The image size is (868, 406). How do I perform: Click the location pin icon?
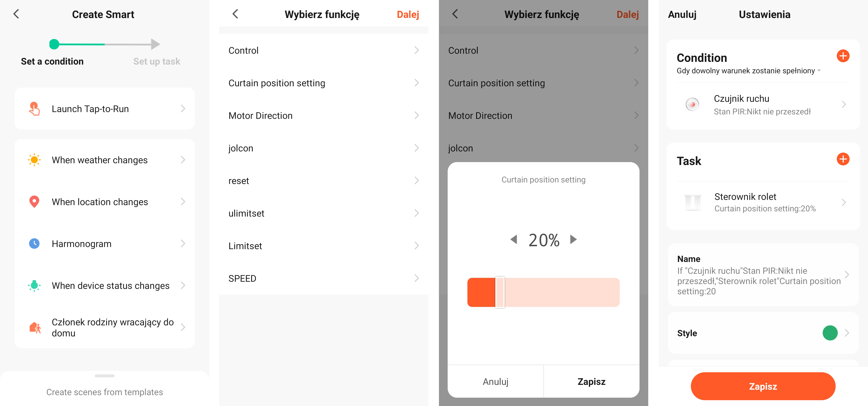point(34,202)
